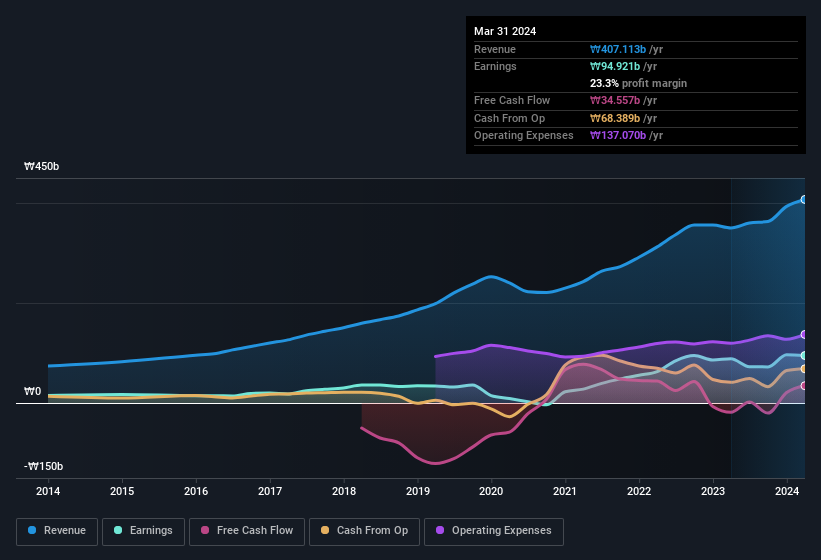Click the 2018 label on the timeline axis
This screenshot has height=560, width=821.
(x=344, y=491)
